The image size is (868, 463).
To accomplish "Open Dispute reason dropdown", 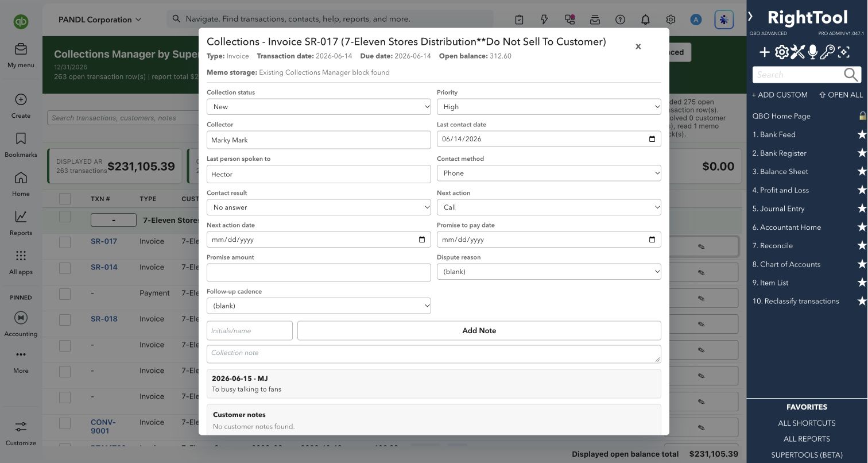I will tap(549, 272).
